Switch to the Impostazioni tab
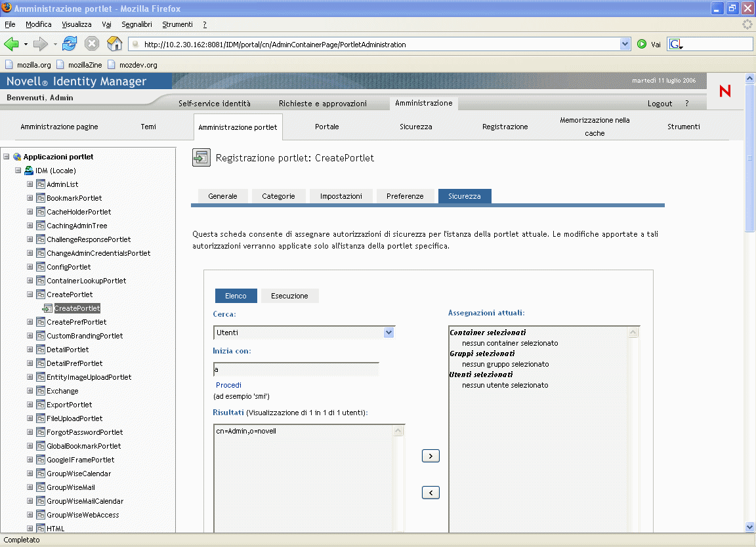Image resolution: width=756 pixels, height=547 pixels. (341, 196)
